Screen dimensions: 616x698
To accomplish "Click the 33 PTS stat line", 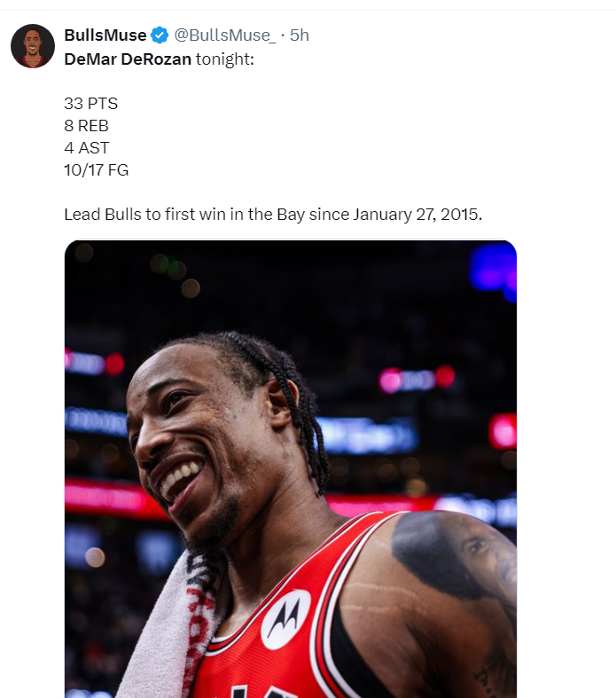I will (90, 103).
